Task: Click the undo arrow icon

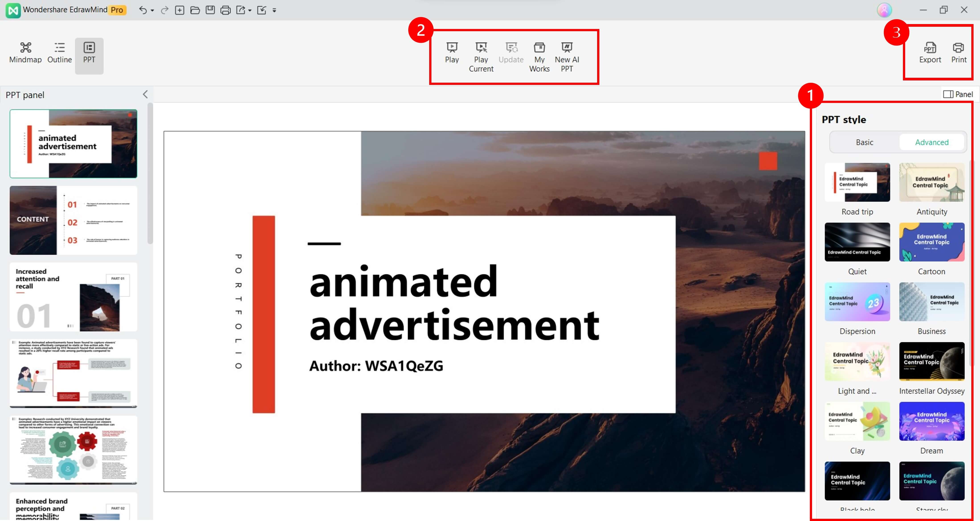Action: coord(143,10)
